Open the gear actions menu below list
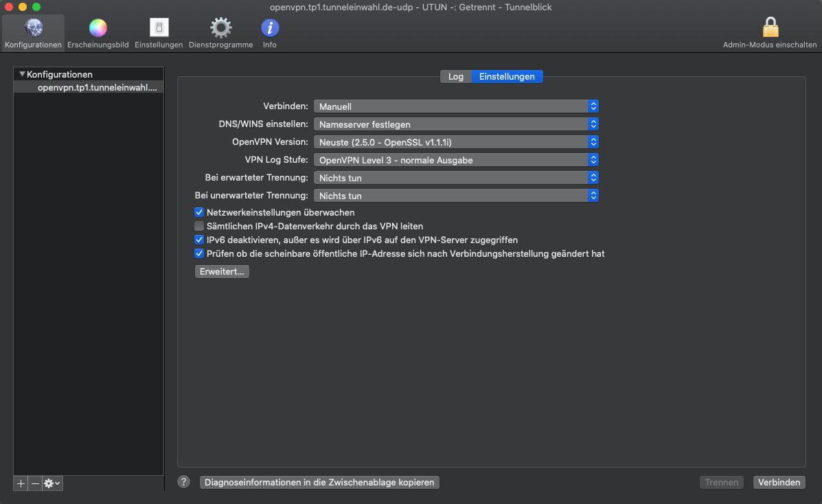The width and height of the screenshot is (822, 504). click(52, 483)
